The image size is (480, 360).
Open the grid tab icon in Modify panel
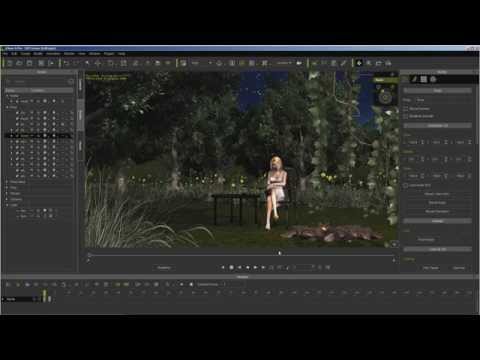(423, 79)
